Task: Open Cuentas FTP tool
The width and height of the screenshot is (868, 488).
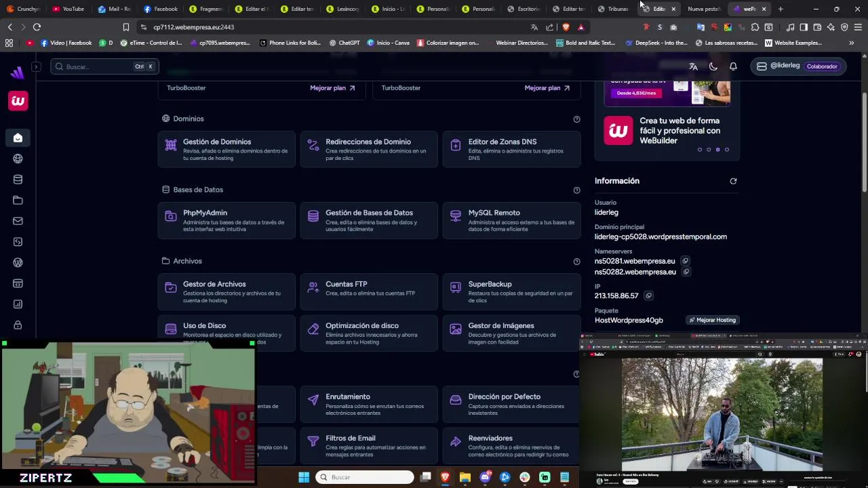Action: coord(369,291)
